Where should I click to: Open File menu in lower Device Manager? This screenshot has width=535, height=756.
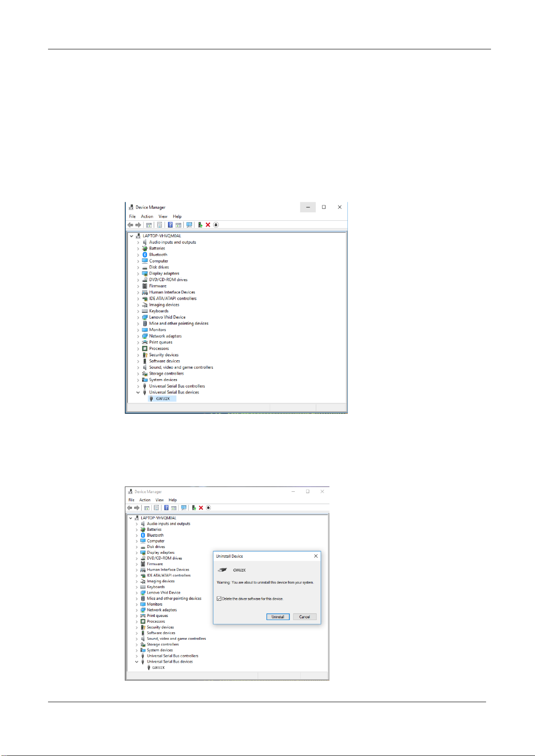(x=132, y=500)
